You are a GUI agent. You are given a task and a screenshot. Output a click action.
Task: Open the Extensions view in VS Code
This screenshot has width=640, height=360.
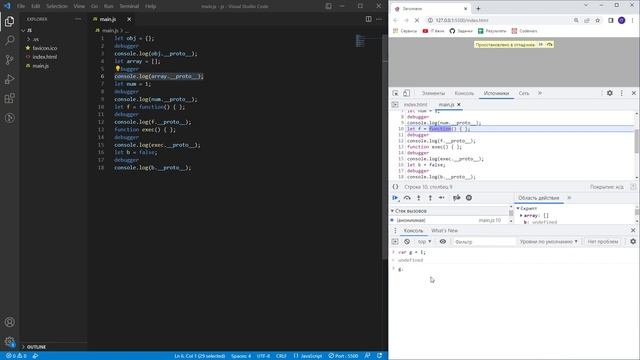tap(9, 98)
